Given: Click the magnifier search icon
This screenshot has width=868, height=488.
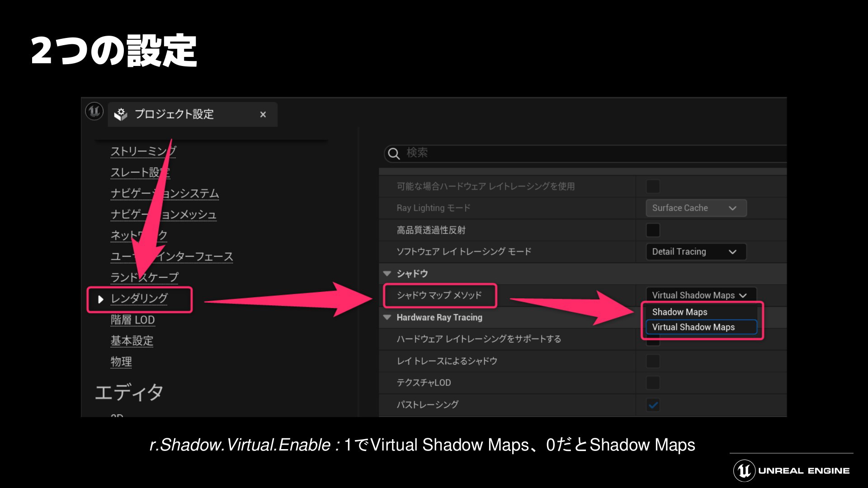Looking at the screenshot, I should [394, 154].
